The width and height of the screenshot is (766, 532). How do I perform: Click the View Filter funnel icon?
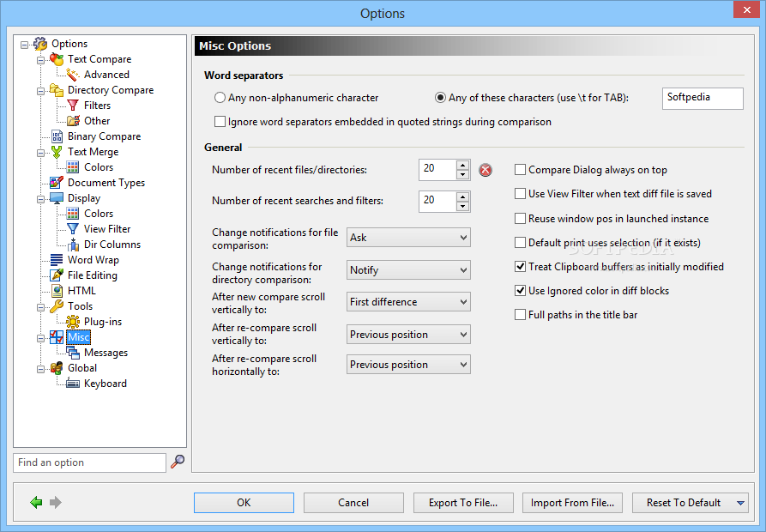click(73, 229)
